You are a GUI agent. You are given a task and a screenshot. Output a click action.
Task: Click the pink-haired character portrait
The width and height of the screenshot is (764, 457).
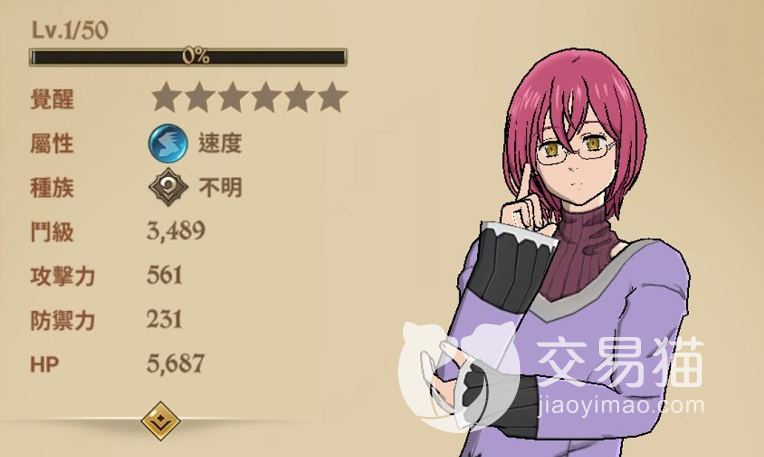click(573, 253)
